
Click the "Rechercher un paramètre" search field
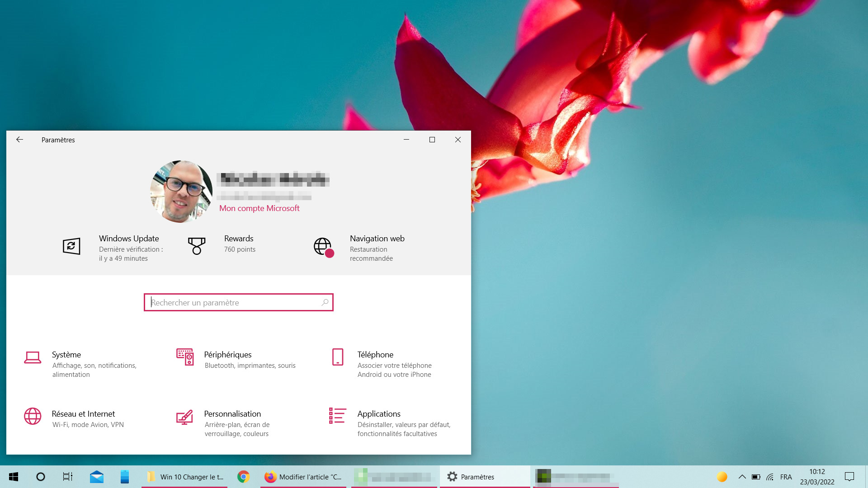(x=239, y=302)
